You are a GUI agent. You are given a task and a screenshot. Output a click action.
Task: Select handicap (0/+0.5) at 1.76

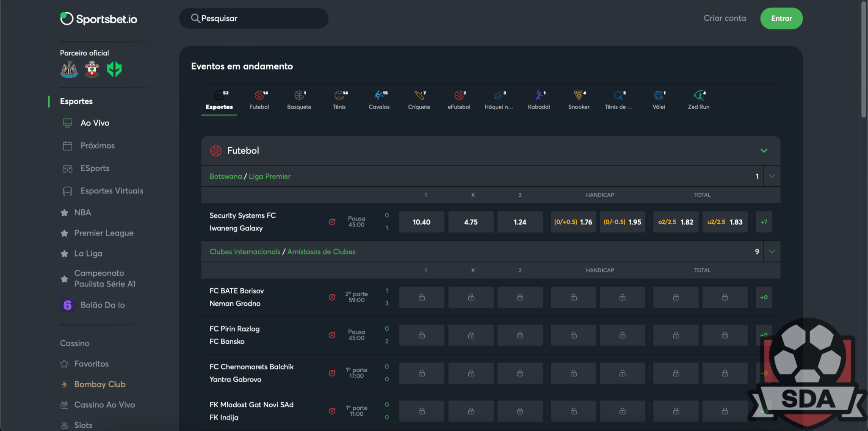(573, 222)
